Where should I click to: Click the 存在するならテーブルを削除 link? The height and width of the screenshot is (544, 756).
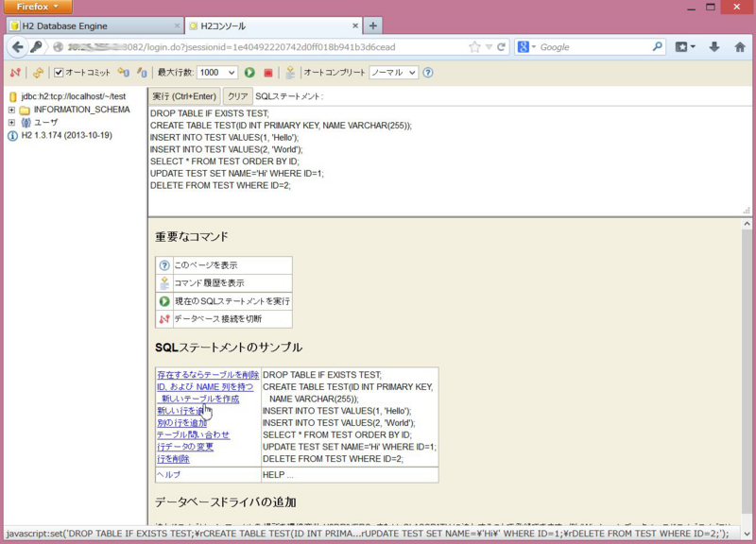pyautogui.click(x=208, y=375)
